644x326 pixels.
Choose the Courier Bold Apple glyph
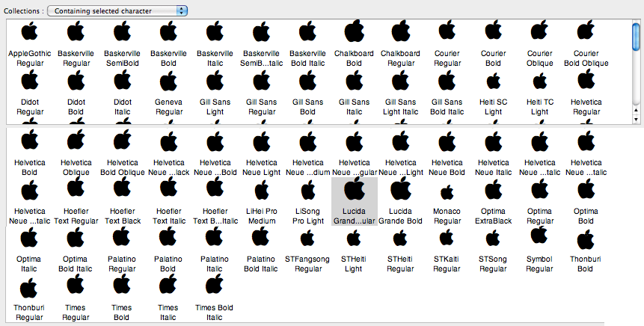(493, 31)
